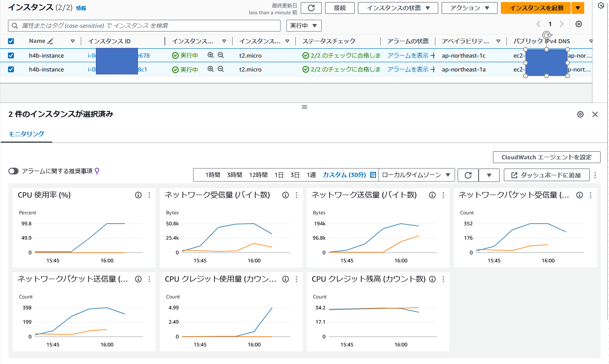This screenshot has width=609, height=364.
Task: Open ローカルタイムゾーン dropdown
Action: coord(416,175)
